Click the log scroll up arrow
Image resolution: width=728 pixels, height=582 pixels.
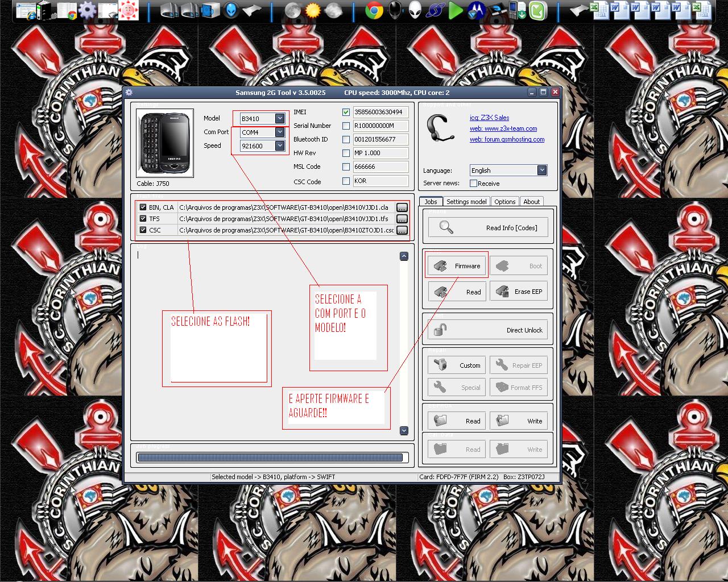click(404, 256)
